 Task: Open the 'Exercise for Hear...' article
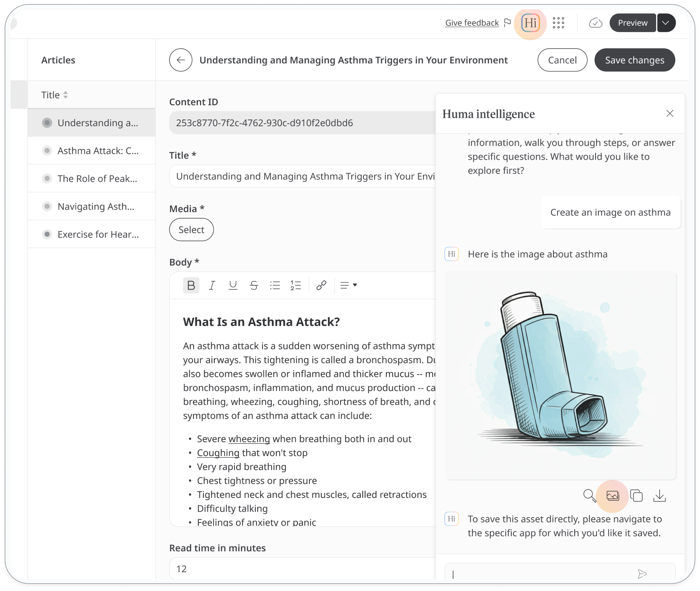click(92, 234)
